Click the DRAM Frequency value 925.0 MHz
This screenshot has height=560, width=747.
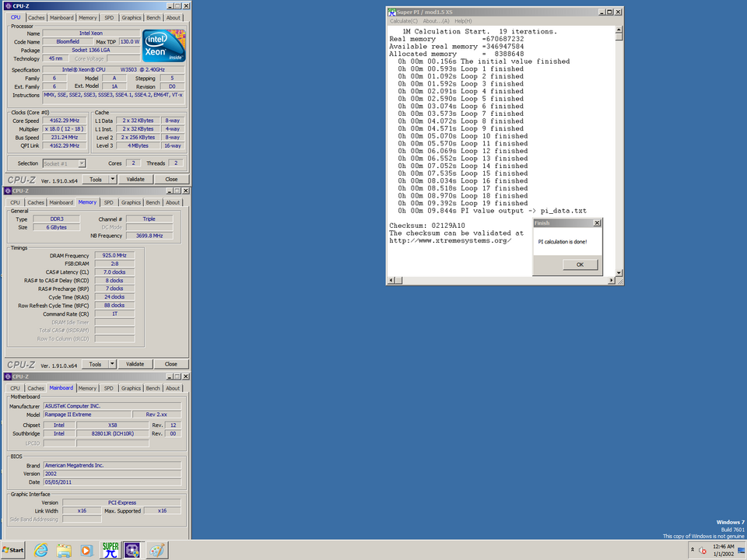coord(114,255)
